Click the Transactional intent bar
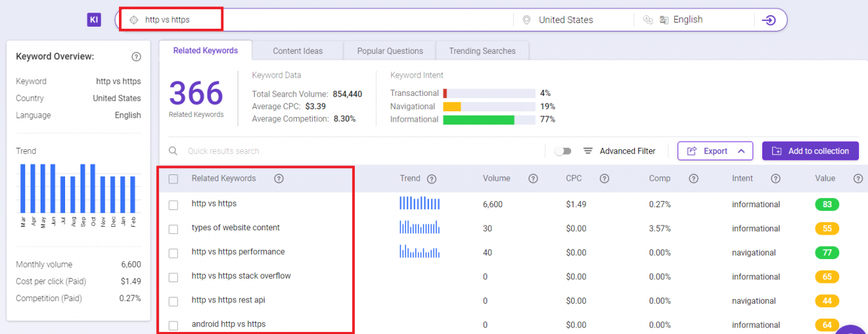This screenshot has height=334, width=868. (489, 92)
